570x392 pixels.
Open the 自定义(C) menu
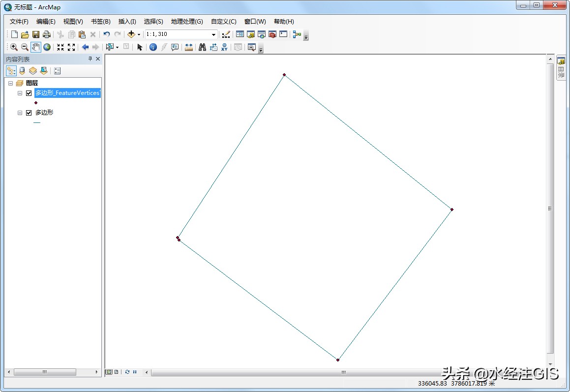pos(224,22)
